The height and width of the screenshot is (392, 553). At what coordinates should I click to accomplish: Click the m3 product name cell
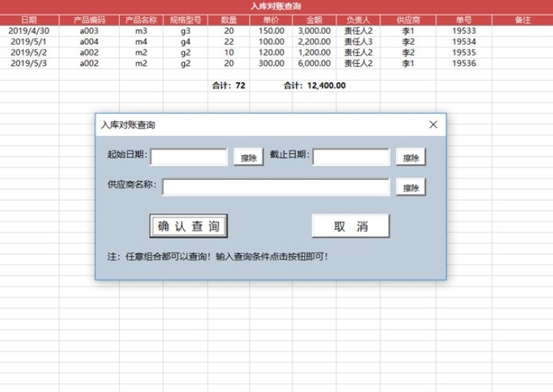pos(141,31)
